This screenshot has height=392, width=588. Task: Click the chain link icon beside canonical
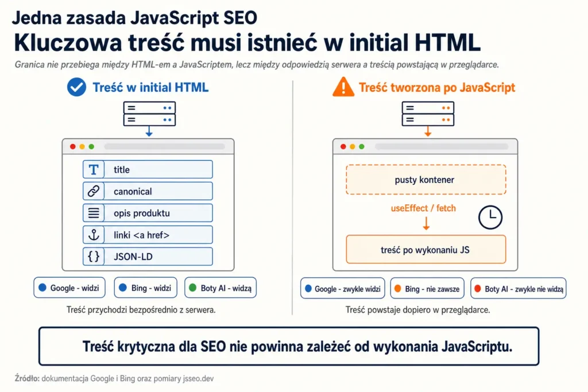94,191
